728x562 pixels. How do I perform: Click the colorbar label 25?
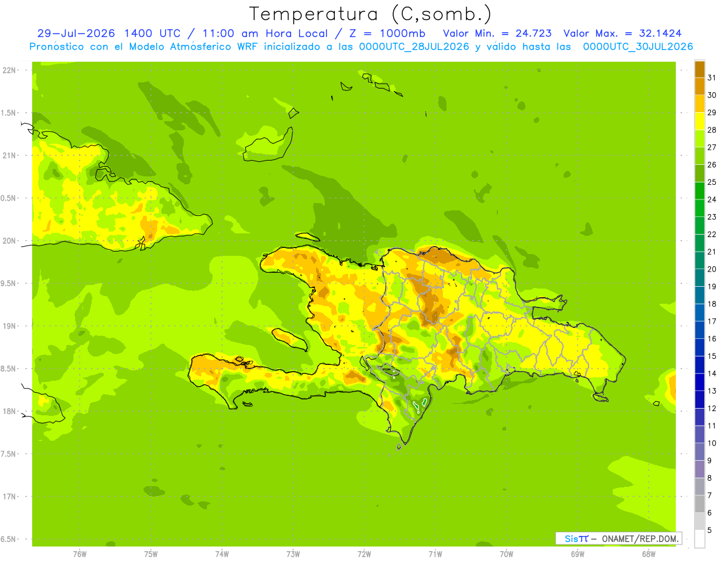click(712, 182)
